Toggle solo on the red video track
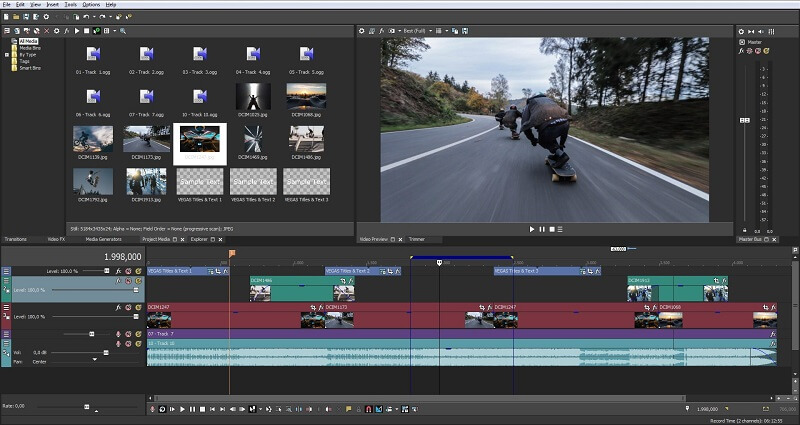The width and height of the screenshot is (800, 425). 136,308
